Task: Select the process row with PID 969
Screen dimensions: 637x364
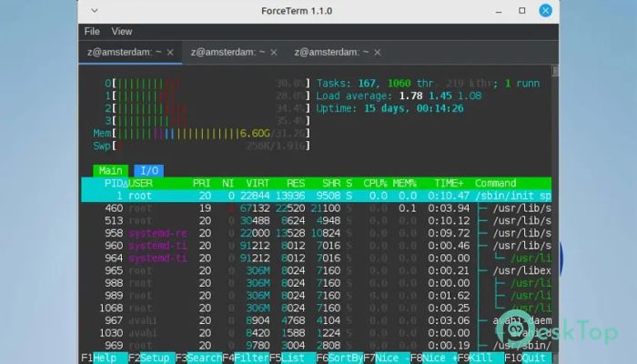Action: click(x=316, y=345)
